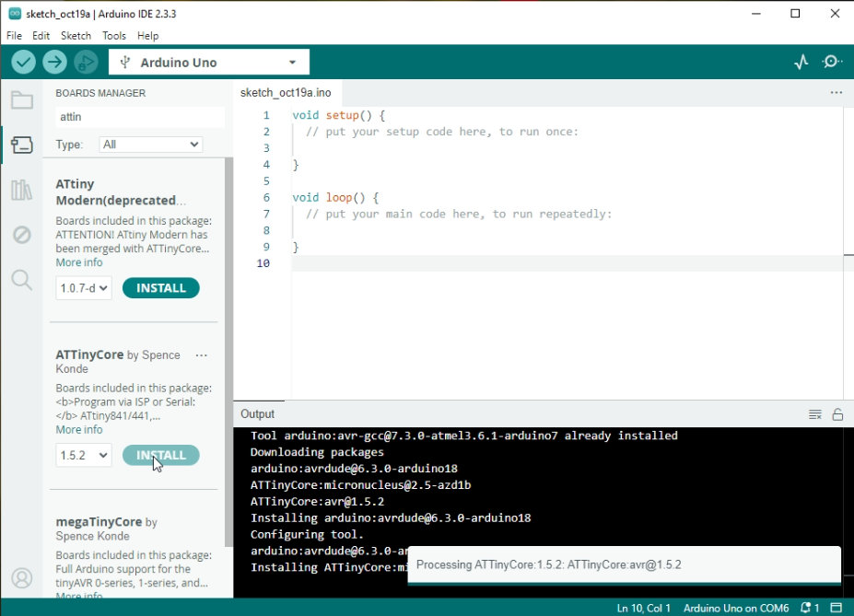The image size is (854, 616).
Task: Click the Verify checkmark button
Action: point(23,62)
